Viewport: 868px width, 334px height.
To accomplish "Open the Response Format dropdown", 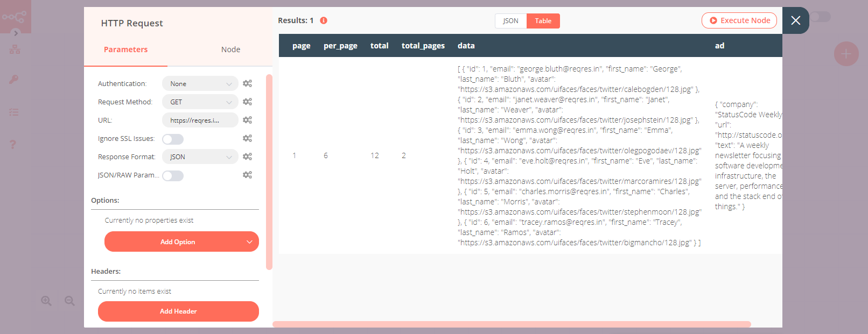I will point(200,157).
